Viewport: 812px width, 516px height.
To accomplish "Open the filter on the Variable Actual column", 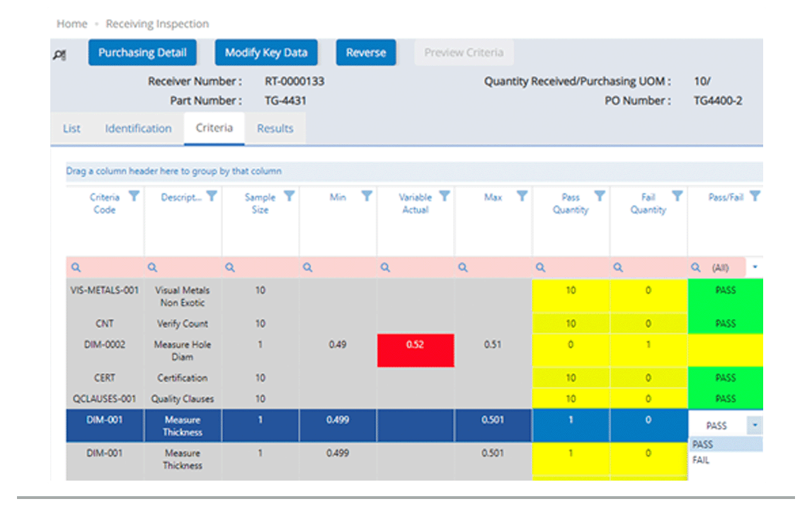I will [x=445, y=197].
